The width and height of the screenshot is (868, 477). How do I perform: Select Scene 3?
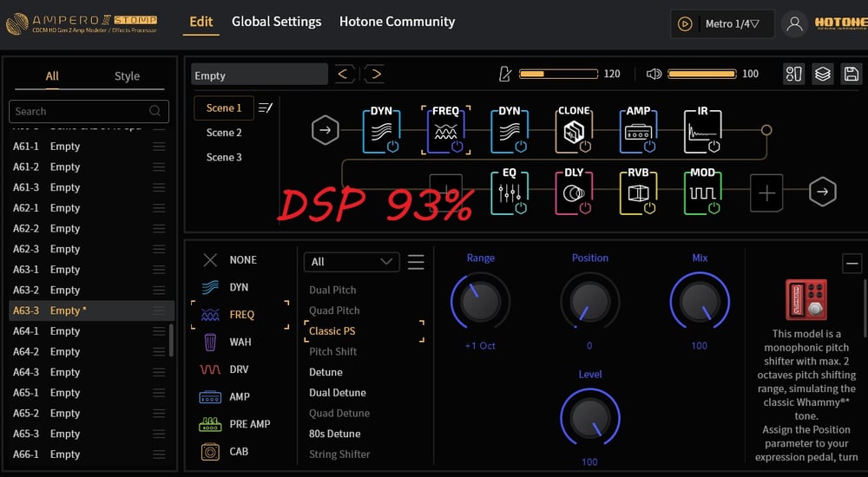pyautogui.click(x=224, y=157)
